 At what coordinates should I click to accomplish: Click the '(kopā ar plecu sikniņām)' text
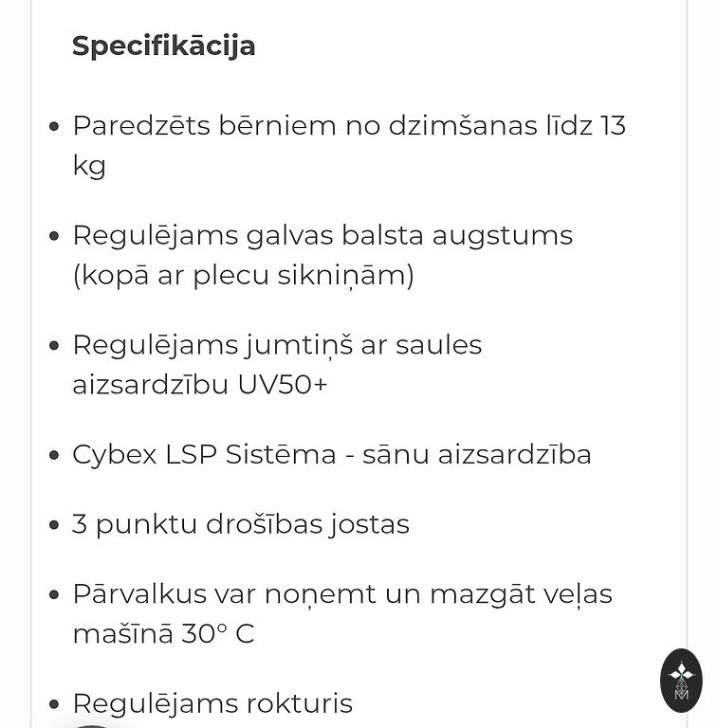tap(243, 276)
